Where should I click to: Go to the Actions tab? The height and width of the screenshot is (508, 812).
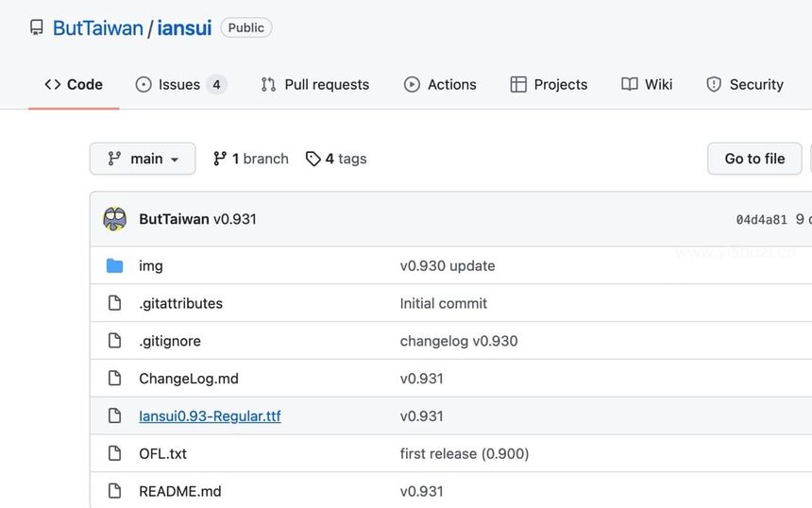pyautogui.click(x=440, y=84)
